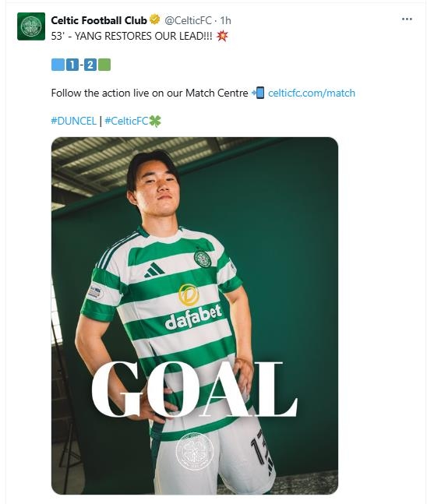427x504 pixels.
Task: Visit the celticfc.com/match link
Action: point(312,93)
